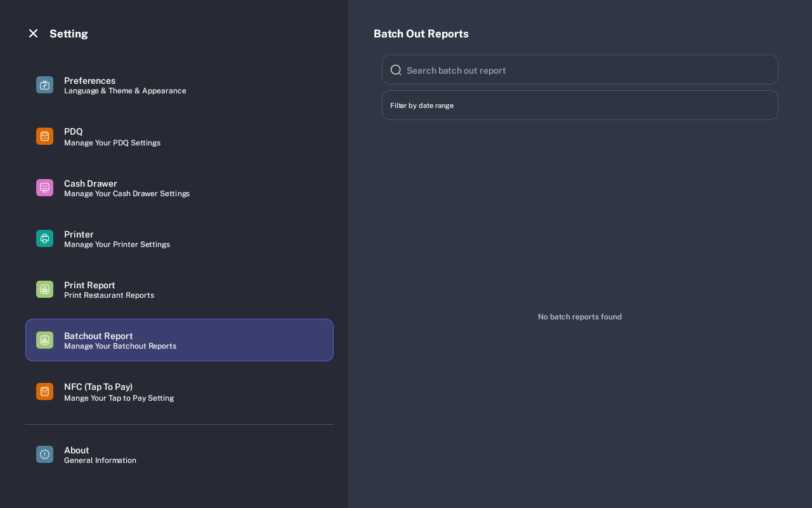This screenshot has width=812, height=508.
Task: Click the PDQ orange icon
Action: pos(44,137)
